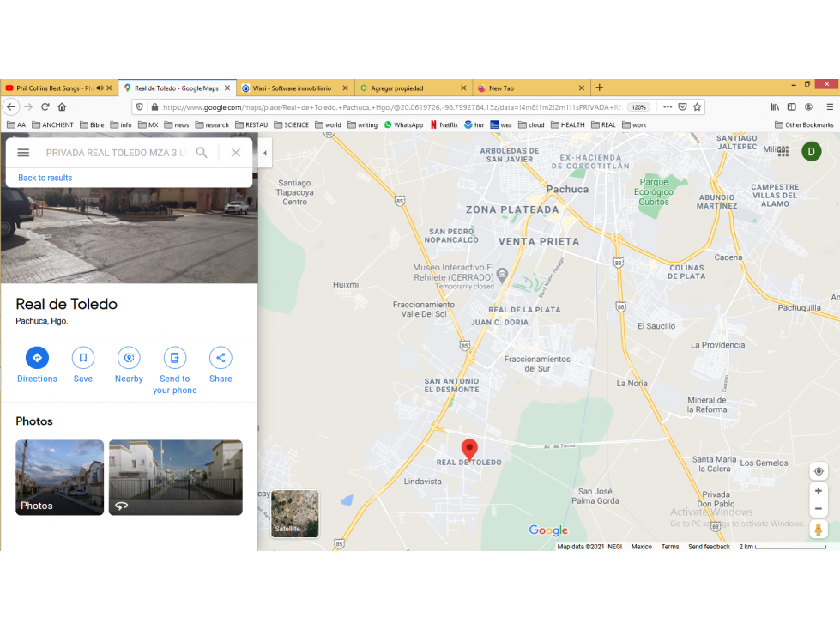Image resolution: width=840 pixels, height=630 pixels.
Task: Click the Real de Toledo street photo
Action: pyautogui.click(x=129, y=234)
